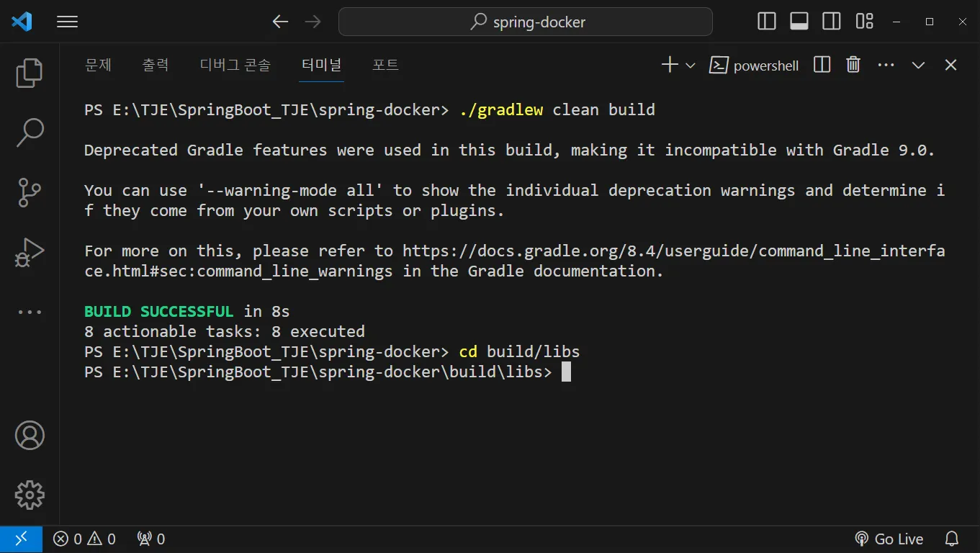Toggle the bottom panel layout
Image resolution: width=980 pixels, height=553 pixels.
(799, 22)
